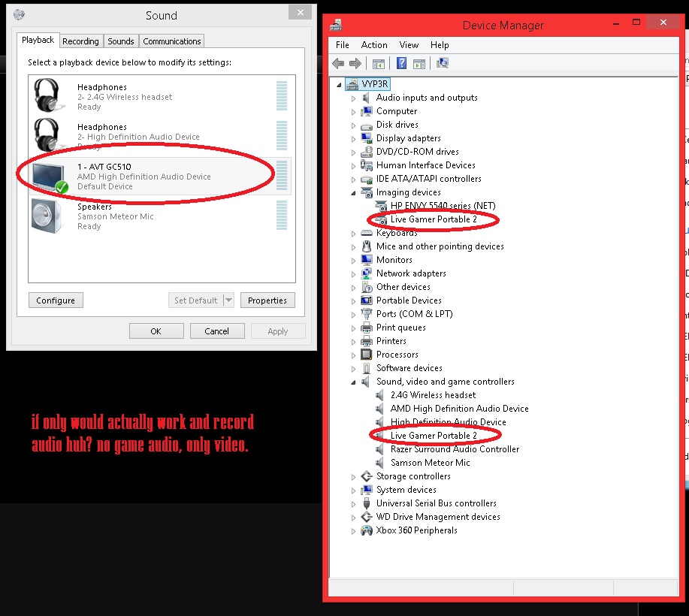
Task: Click the Set Default button
Action: (x=196, y=300)
